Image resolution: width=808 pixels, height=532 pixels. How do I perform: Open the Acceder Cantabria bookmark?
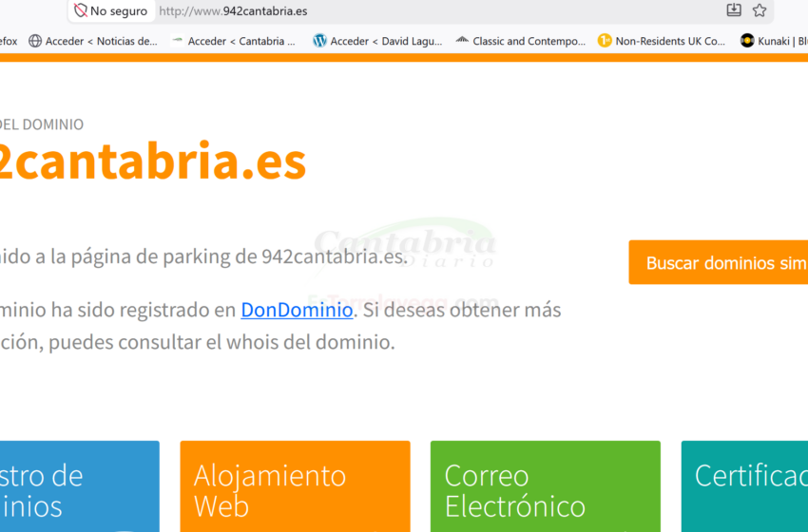click(234, 41)
